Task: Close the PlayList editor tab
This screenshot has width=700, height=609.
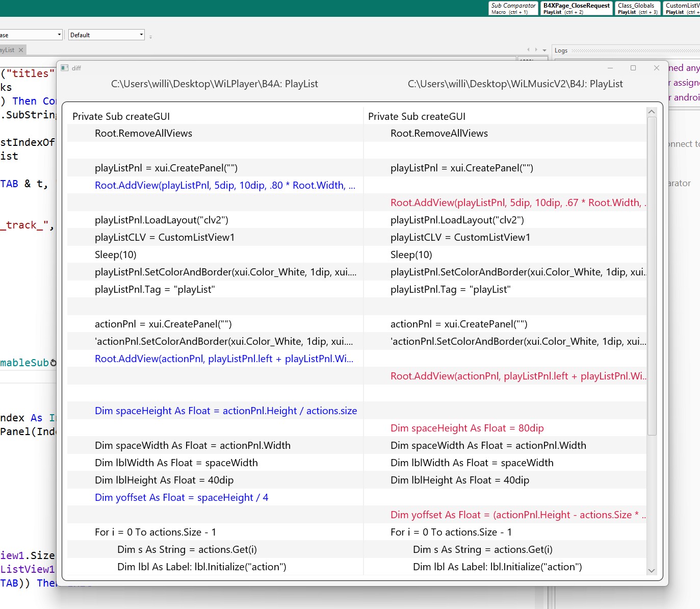Action: (x=21, y=50)
